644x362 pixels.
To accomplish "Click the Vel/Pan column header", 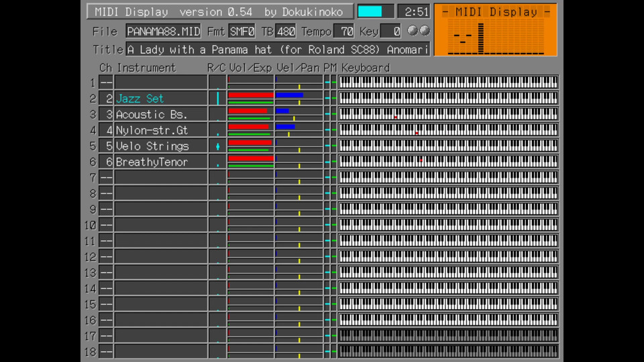I will [298, 68].
